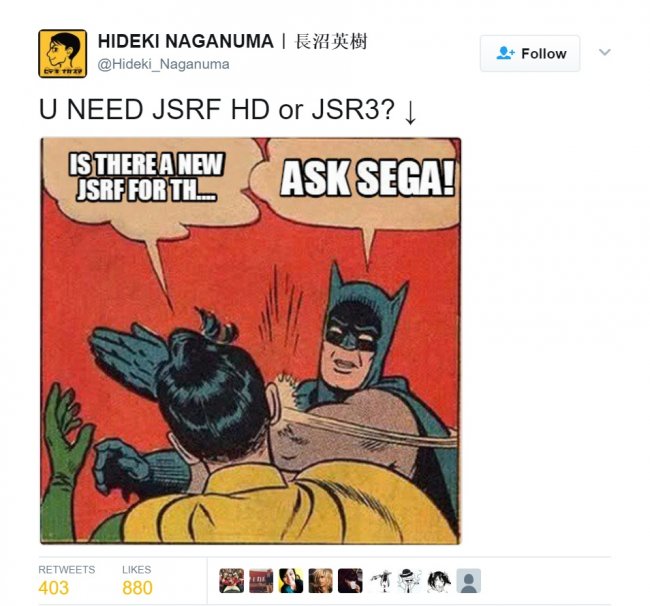Open the first liker avatar with red crowd
This screenshot has height=606, width=650.
coord(231,581)
